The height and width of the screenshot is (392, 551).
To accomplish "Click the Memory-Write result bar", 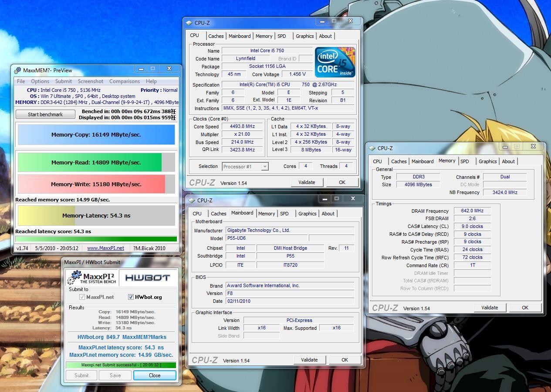I will point(96,184).
